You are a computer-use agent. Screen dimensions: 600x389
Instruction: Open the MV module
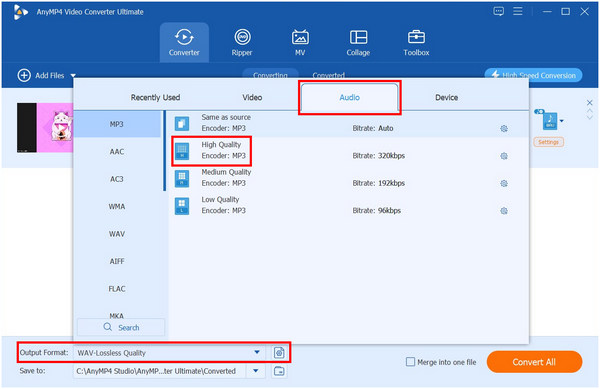pyautogui.click(x=300, y=42)
